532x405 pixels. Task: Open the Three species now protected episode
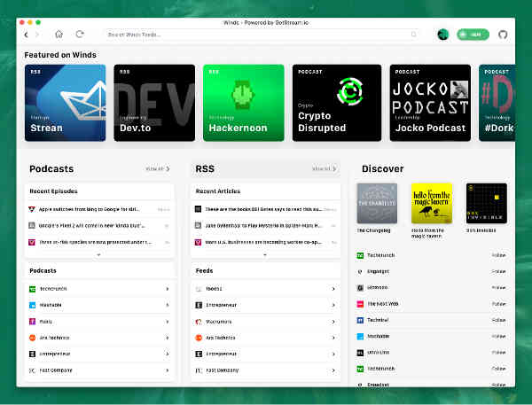[x=99, y=242]
